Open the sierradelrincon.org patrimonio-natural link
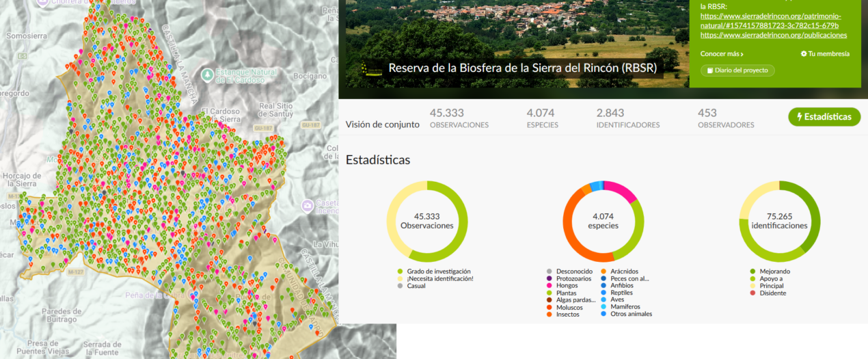Viewport: 868px width, 359px height. point(771,21)
